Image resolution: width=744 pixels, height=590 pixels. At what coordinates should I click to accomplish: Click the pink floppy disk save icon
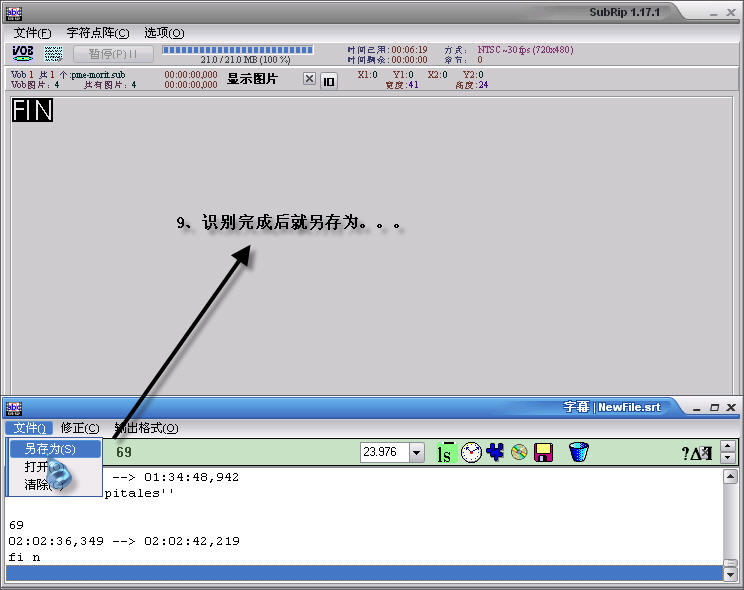[543, 452]
